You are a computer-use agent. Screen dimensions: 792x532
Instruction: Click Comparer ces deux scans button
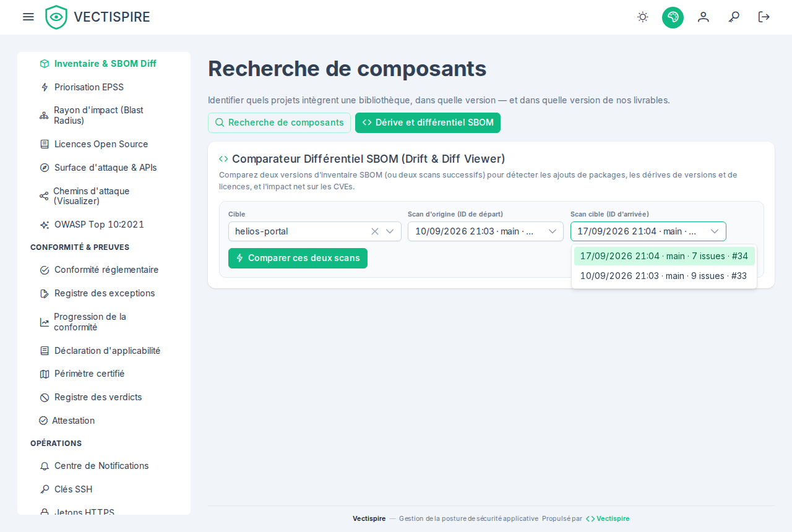pyautogui.click(x=298, y=259)
